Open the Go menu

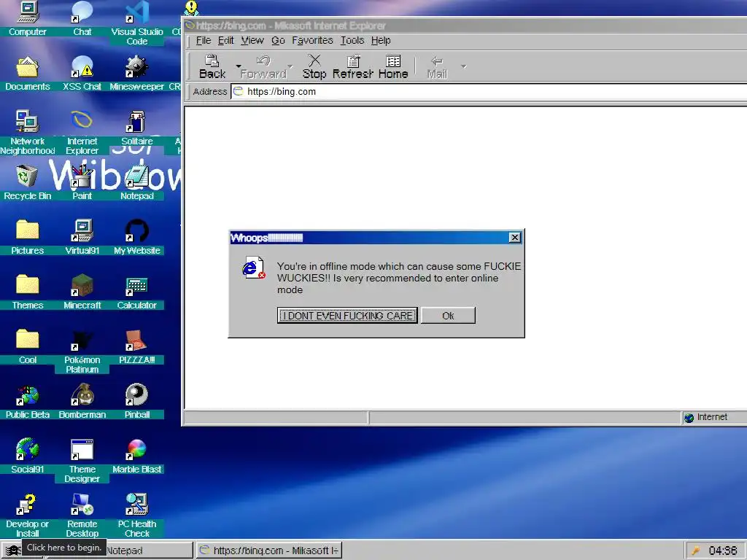click(278, 41)
